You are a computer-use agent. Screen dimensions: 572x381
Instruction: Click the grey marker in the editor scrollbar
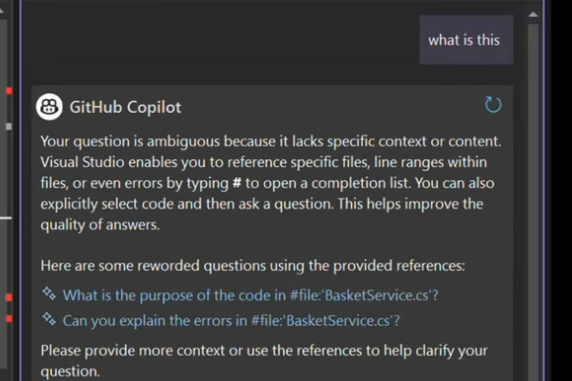coord(9,126)
